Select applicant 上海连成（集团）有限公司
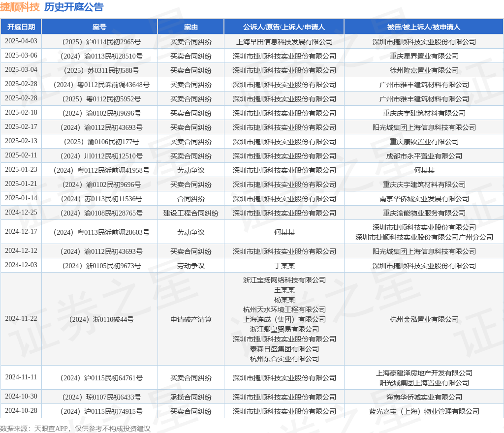 point(284,319)
